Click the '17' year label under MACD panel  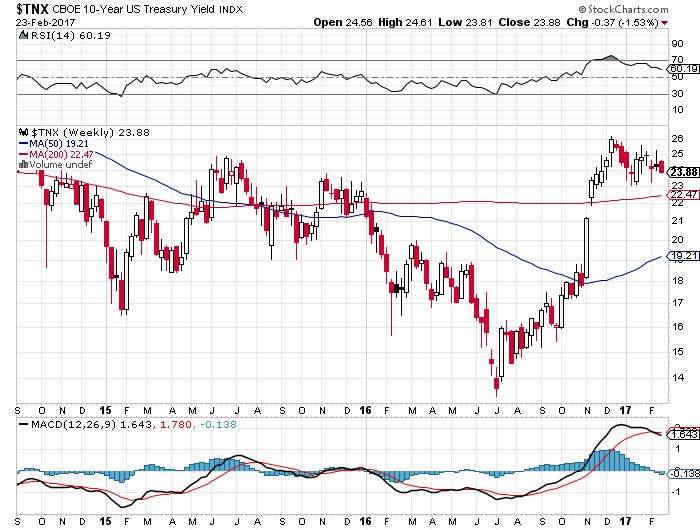(x=625, y=521)
